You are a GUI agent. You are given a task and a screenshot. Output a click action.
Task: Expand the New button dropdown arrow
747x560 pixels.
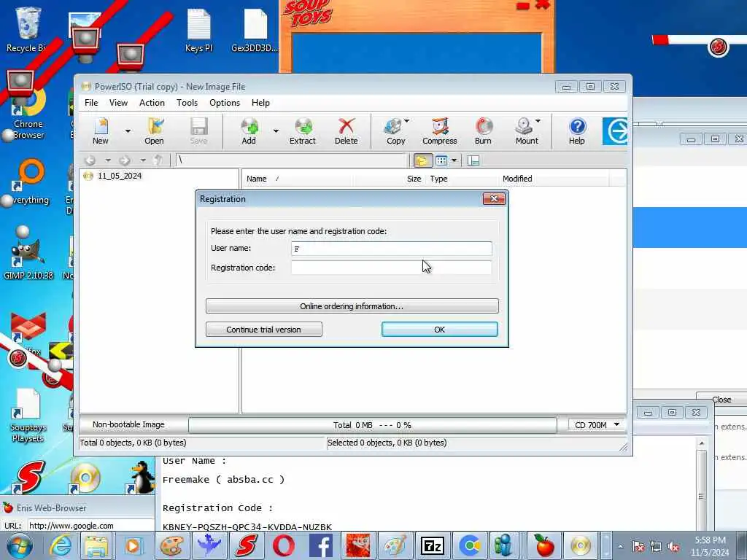[x=128, y=131]
